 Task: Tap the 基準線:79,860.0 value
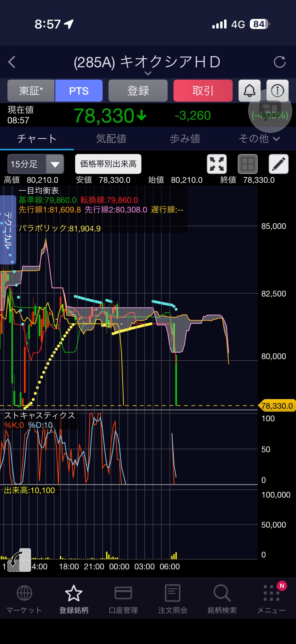47,200
